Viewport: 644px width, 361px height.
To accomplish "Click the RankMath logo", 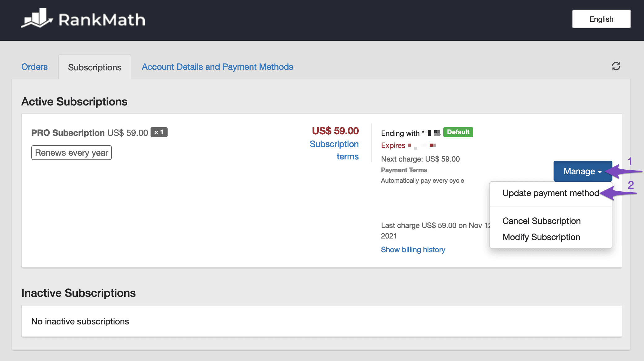I will [83, 19].
